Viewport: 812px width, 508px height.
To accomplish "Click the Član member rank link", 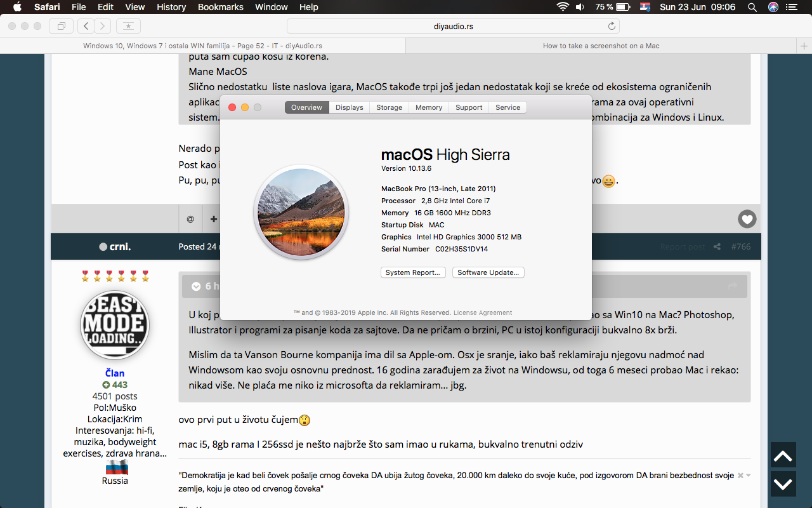I will click(x=115, y=373).
